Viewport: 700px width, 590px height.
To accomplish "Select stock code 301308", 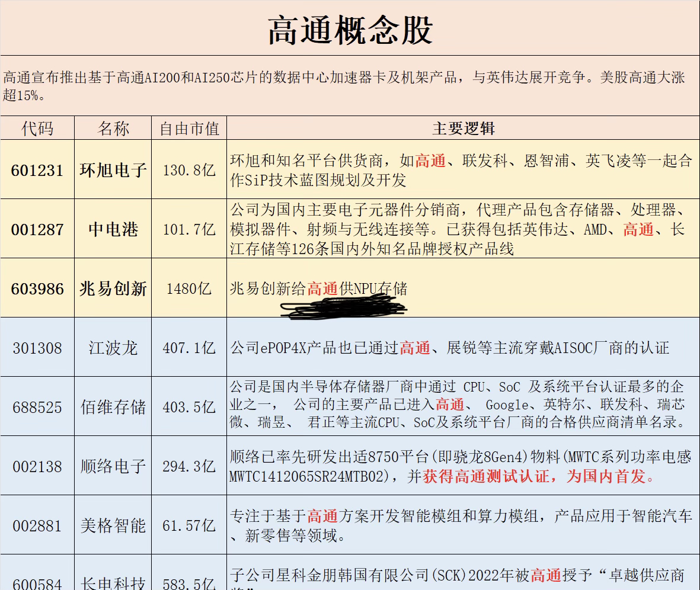I will [37, 348].
